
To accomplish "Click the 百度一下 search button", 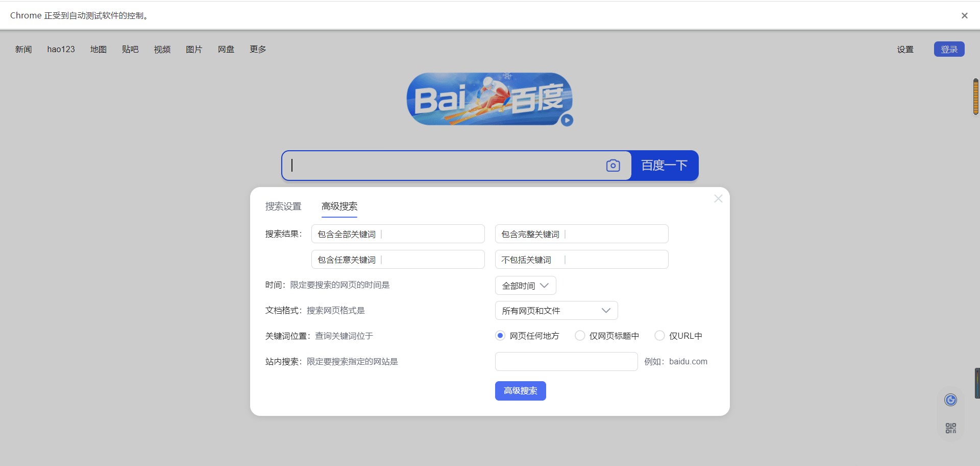I will [665, 166].
